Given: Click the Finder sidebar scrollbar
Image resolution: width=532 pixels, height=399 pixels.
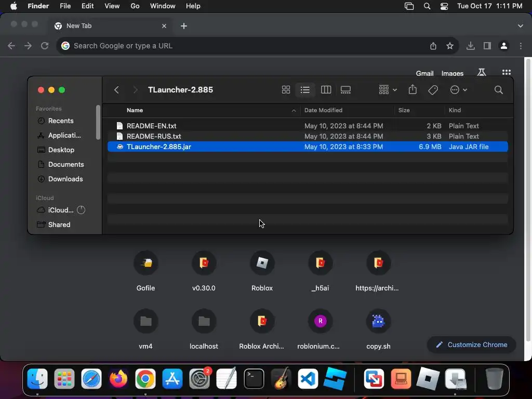Looking at the screenshot, I should [x=98, y=122].
